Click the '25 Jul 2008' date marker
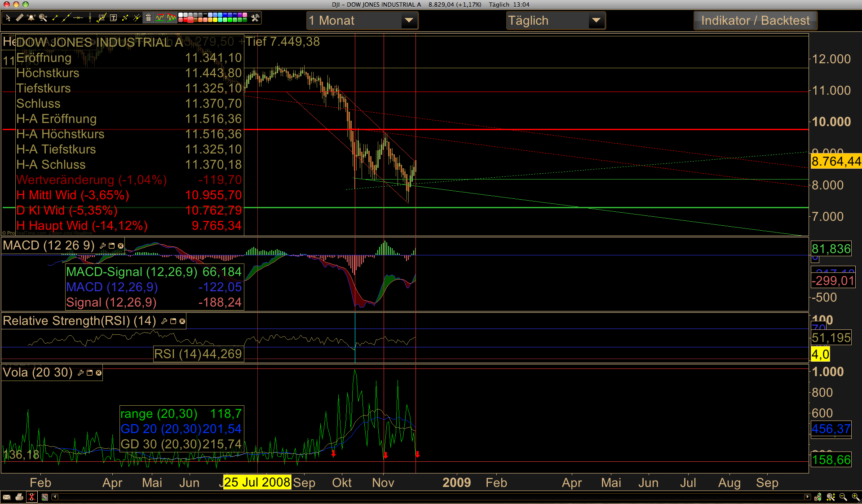This screenshot has width=862, height=504. click(257, 482)
